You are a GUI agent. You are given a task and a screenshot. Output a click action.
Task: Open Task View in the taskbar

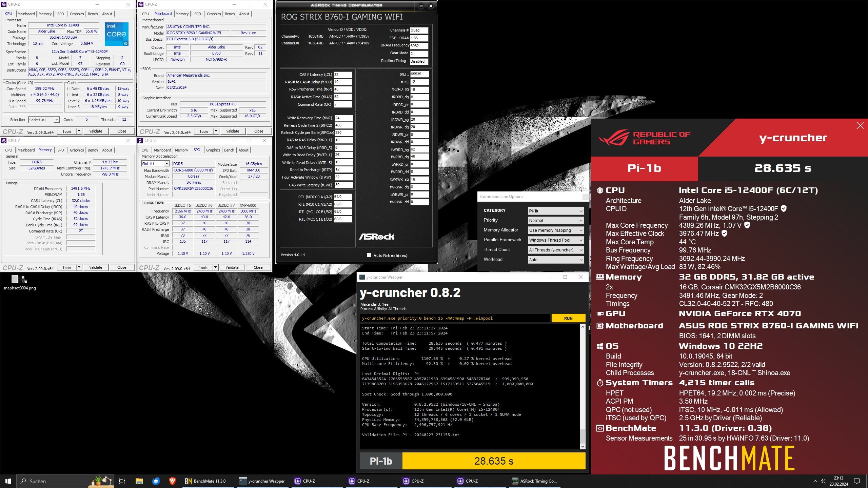point(122,481)
